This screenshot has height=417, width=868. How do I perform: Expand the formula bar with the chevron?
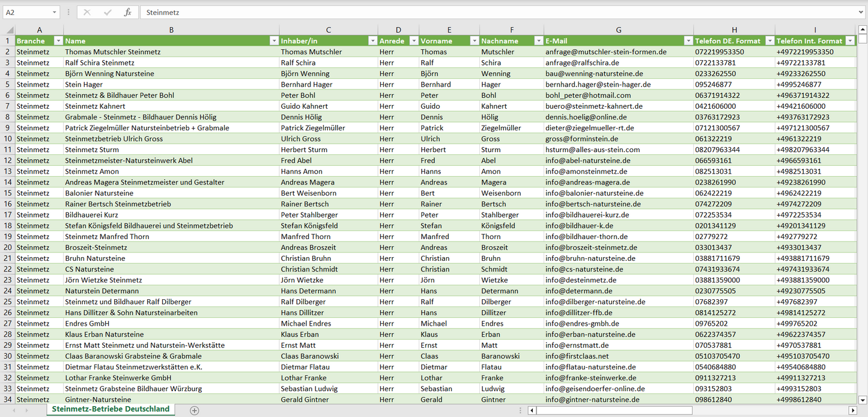861,12
